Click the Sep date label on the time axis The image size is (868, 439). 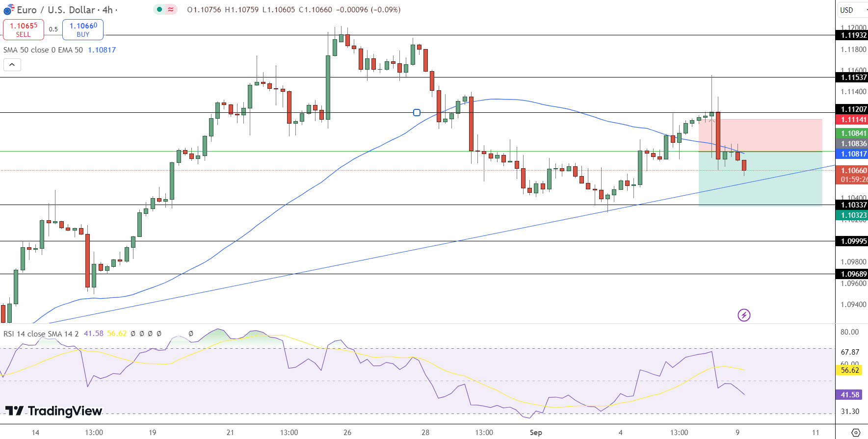(x=536, y=433)
